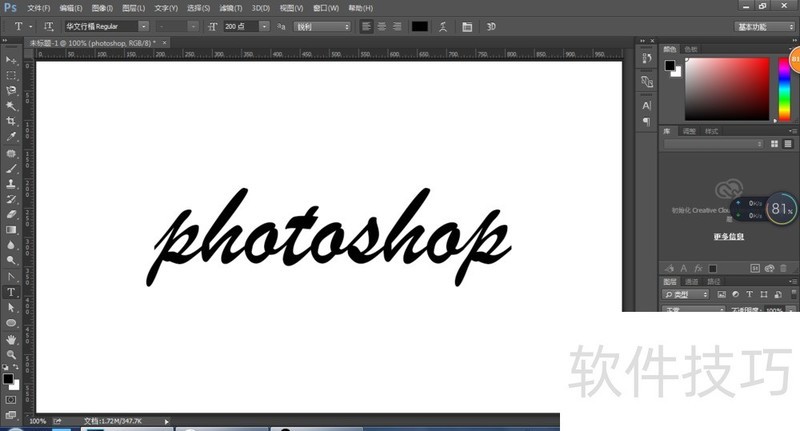The image size is (800, 431).
Task: Open the layer filter type dropdown
Action: click(x=686, y=294)
